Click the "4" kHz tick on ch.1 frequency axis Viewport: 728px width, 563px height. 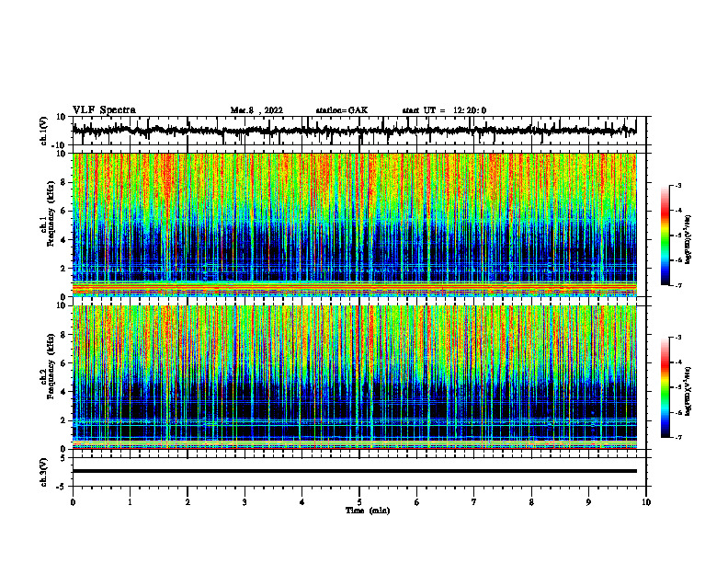[64, 240]
